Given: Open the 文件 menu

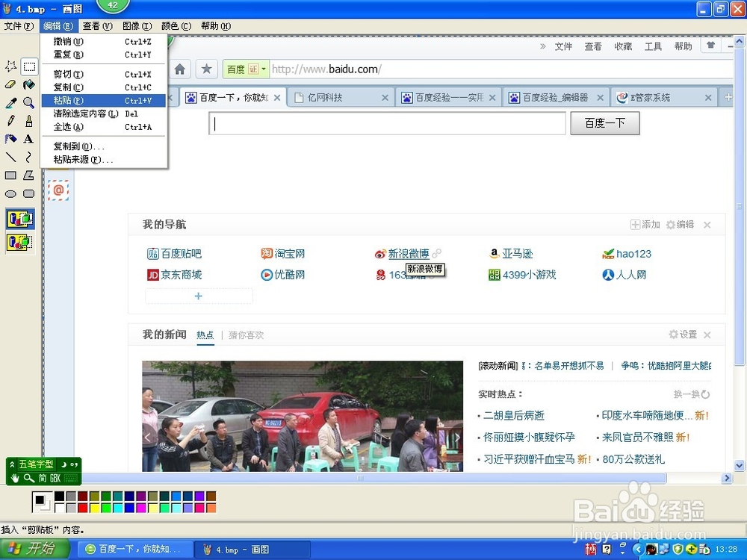Looking at the screenshot, I should [x=19, y=26].
